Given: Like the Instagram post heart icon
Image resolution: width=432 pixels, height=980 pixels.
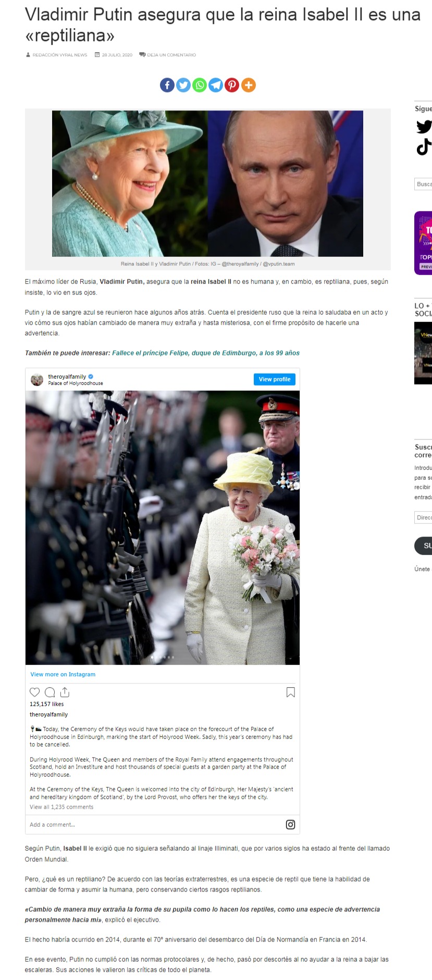Looking at the screenshot, I should point(35,692).
